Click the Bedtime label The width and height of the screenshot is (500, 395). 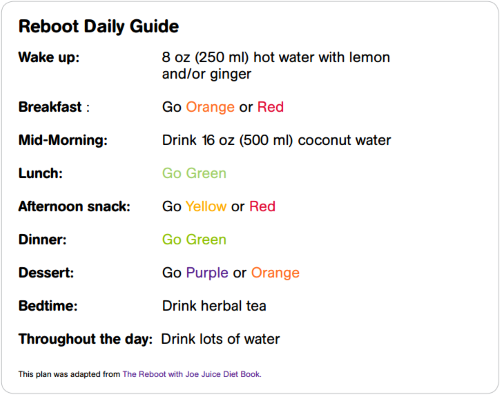(x=48, y=306)
